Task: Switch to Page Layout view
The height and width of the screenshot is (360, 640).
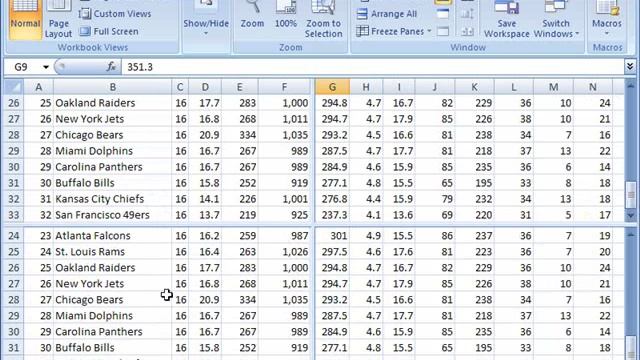Action: [x=58, y=20]
